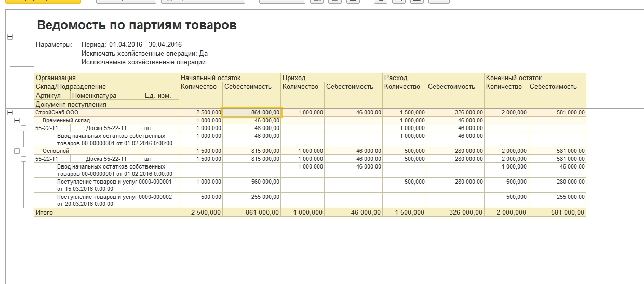This screenshot has width=644, height=284.
Task: Select the Временный склад name cell
Action: coord(66,120)
